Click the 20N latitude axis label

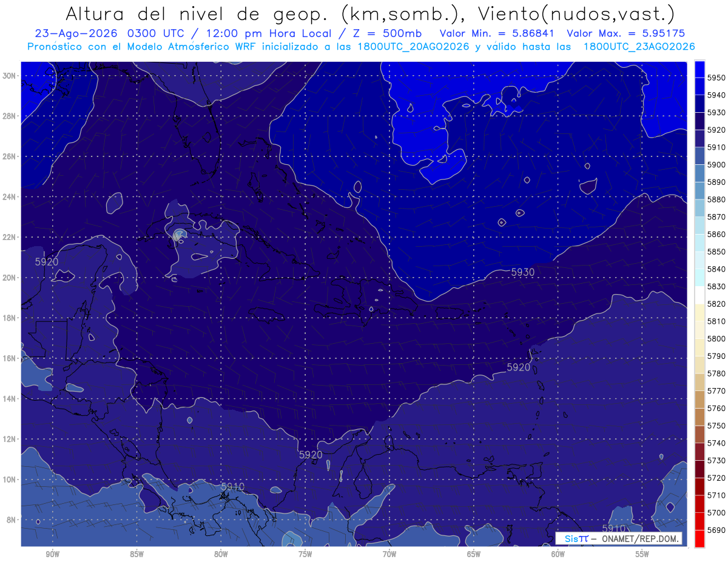coord(9,278)
